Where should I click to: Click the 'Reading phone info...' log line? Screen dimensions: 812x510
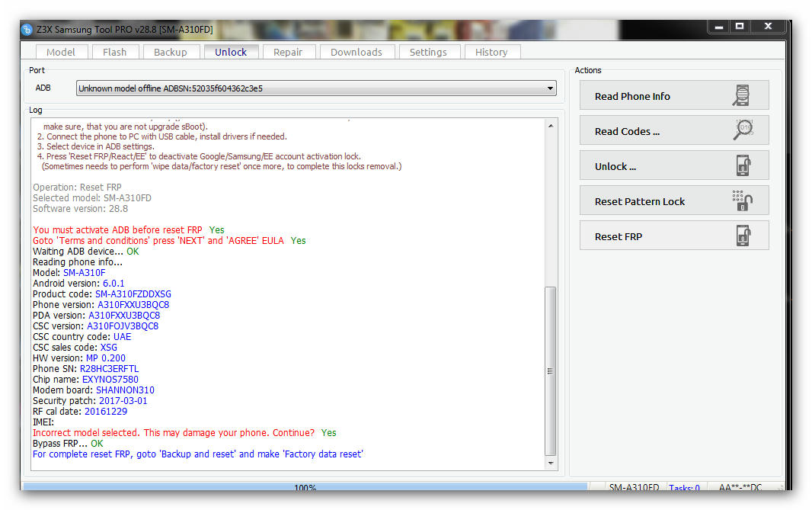78,262
